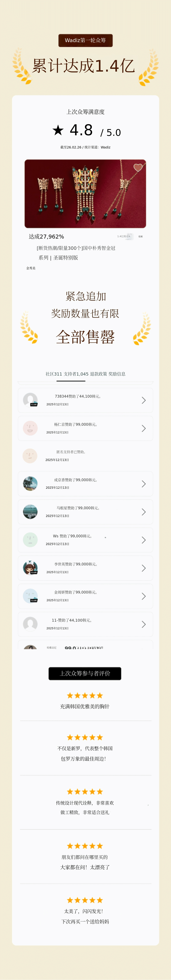Click 成京香's palm tree avatar
This screenshot has height=980, width=171.
tap(30, 484)
